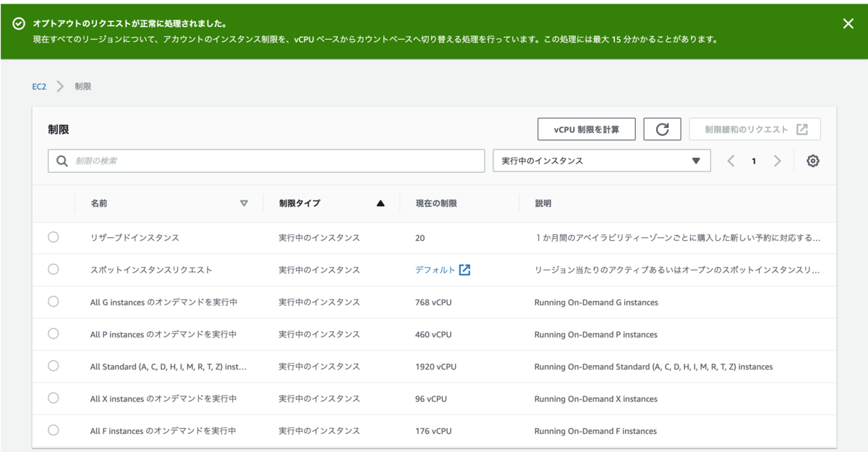Open デフォルト link in spot row
868x452 pixels.
click(x=435, y=270)
